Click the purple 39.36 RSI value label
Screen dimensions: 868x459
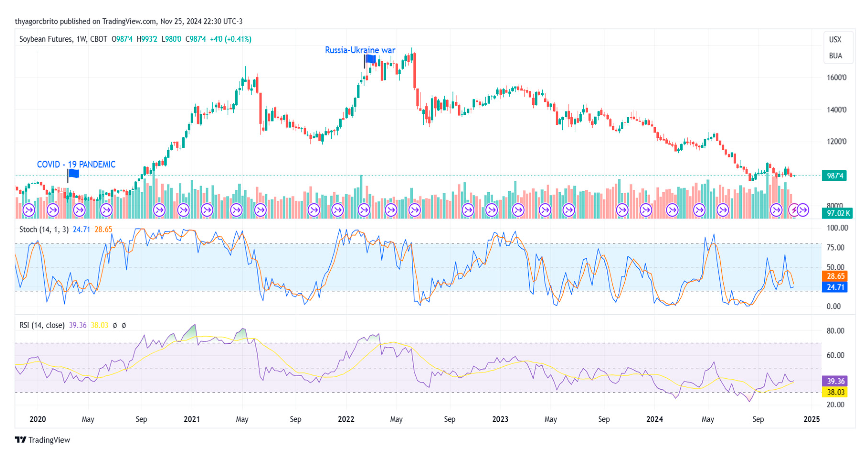tap(835, 381)
